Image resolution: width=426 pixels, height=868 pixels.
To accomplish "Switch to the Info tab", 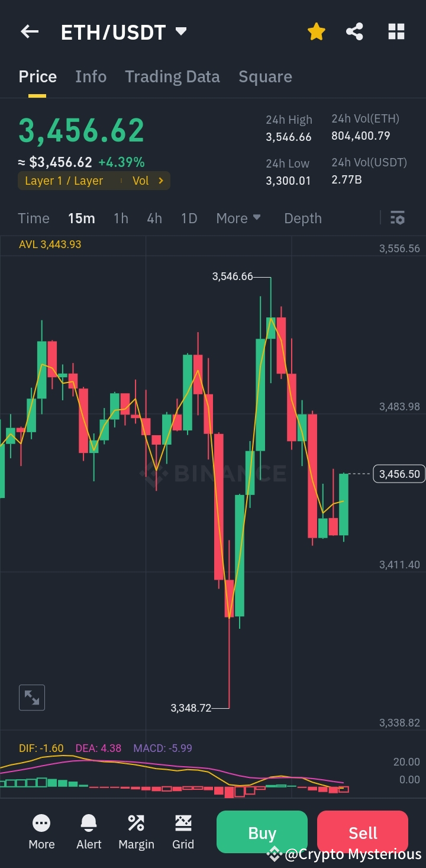I will tap(91, 76).
